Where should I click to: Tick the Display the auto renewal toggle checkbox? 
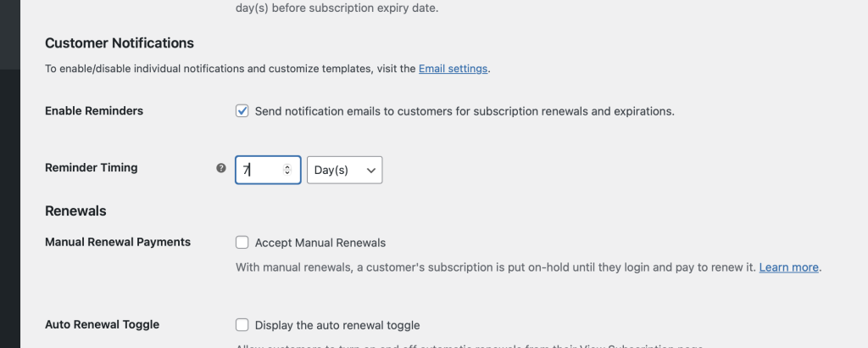(242, 324)
